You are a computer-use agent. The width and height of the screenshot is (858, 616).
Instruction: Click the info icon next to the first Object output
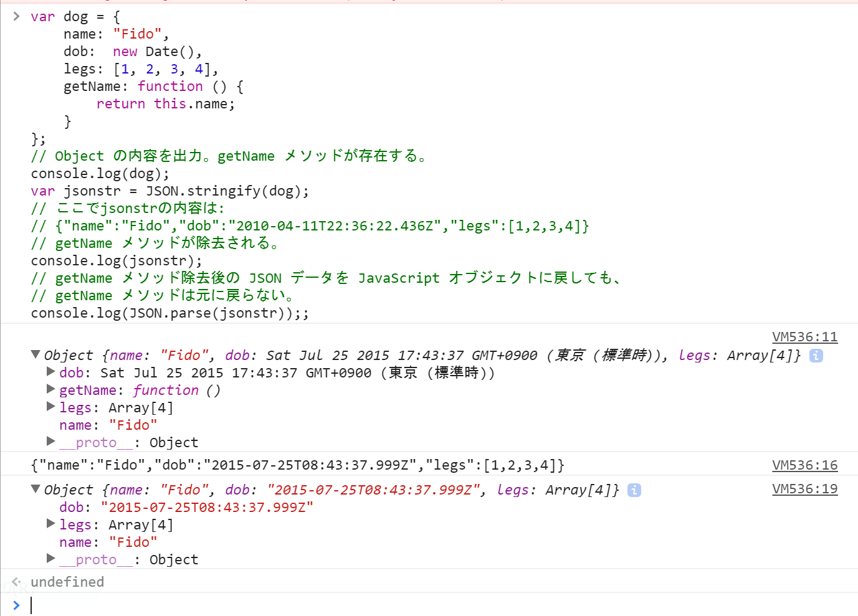[x=816, y=355]
